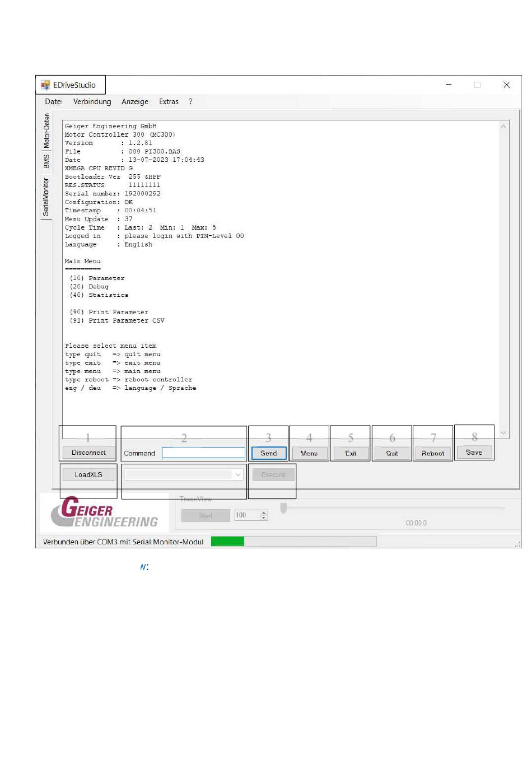
Task: Click the Save button
Action: point(474,453)
